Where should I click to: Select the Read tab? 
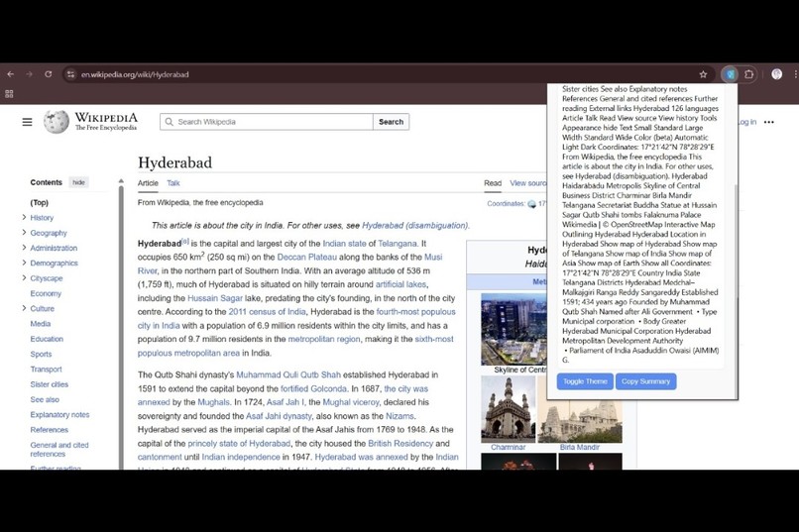click(x=493, y=183)
